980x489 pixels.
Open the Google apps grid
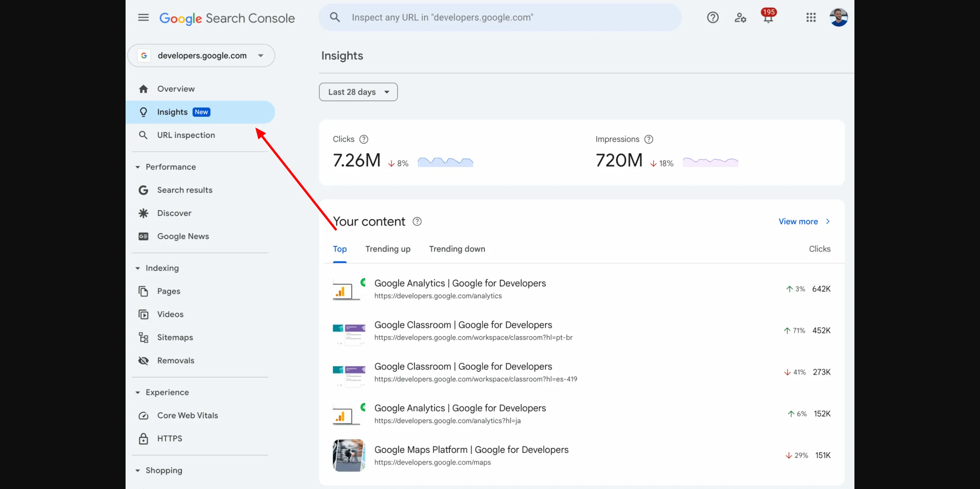(811, 18)
